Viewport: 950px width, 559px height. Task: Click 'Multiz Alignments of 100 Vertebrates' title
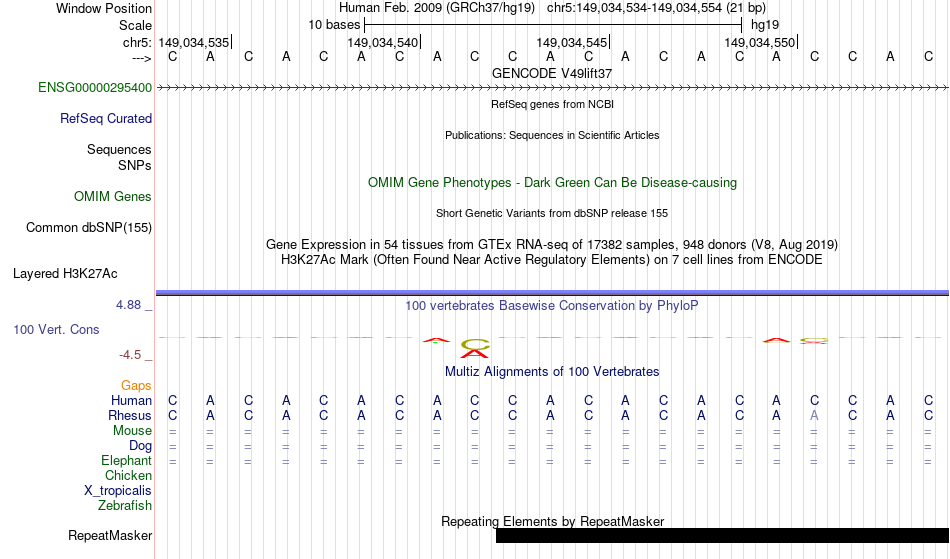(552, 372)
